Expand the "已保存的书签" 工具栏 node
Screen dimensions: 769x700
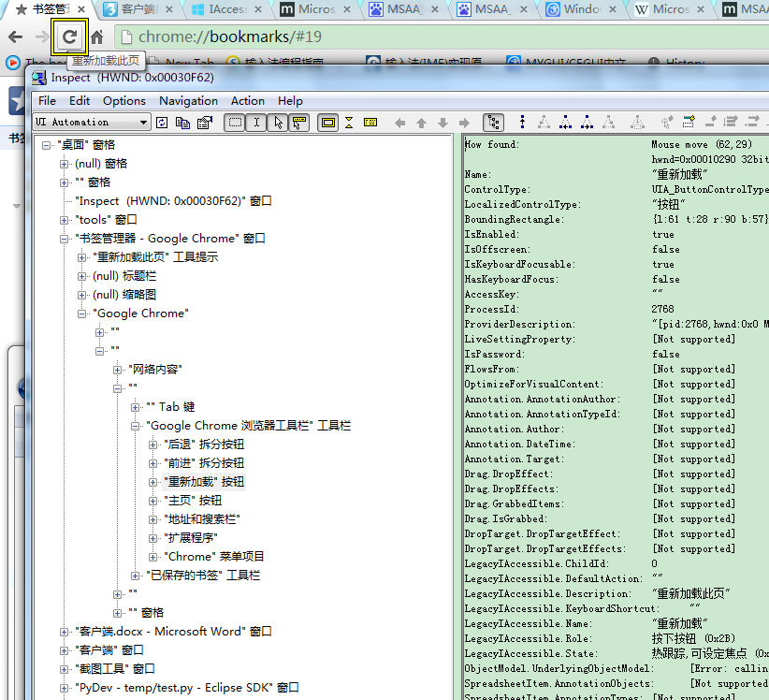click(x=135, y=576)
